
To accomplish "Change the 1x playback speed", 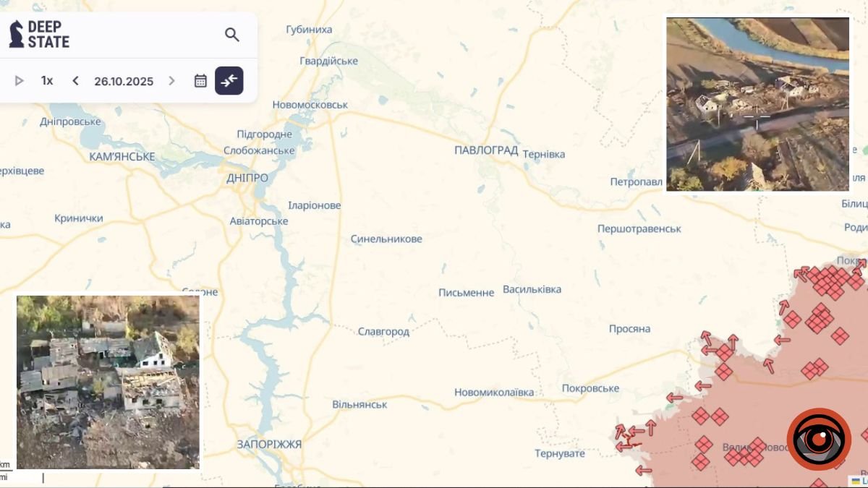I will click(47, 81).
